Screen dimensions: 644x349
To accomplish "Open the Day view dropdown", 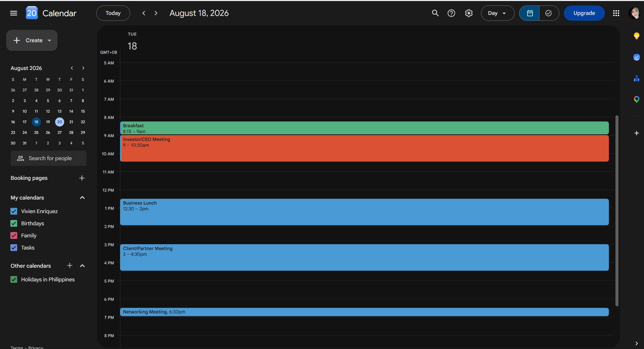I will click(x=497, y=13).
